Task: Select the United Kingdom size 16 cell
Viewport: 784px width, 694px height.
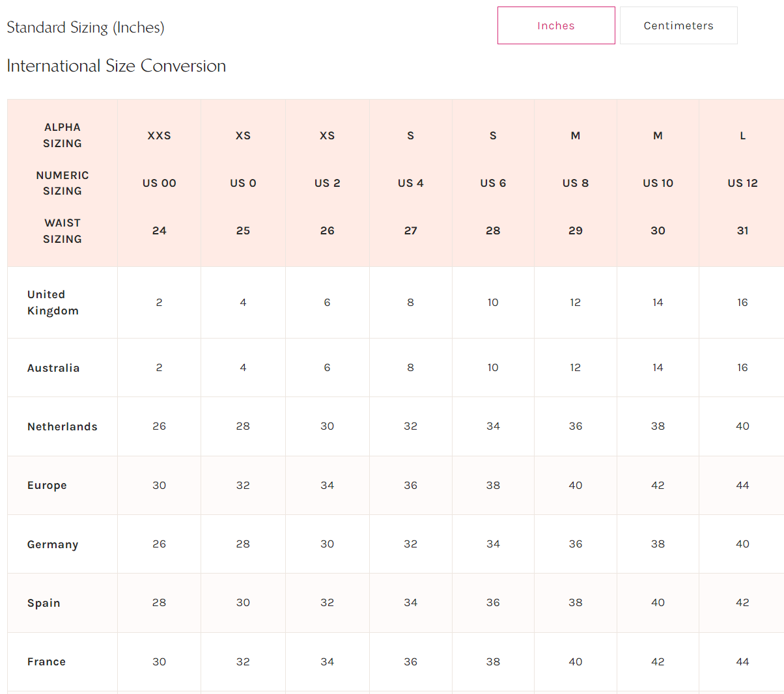Action: pyautogui.click(x=742, y=302)
